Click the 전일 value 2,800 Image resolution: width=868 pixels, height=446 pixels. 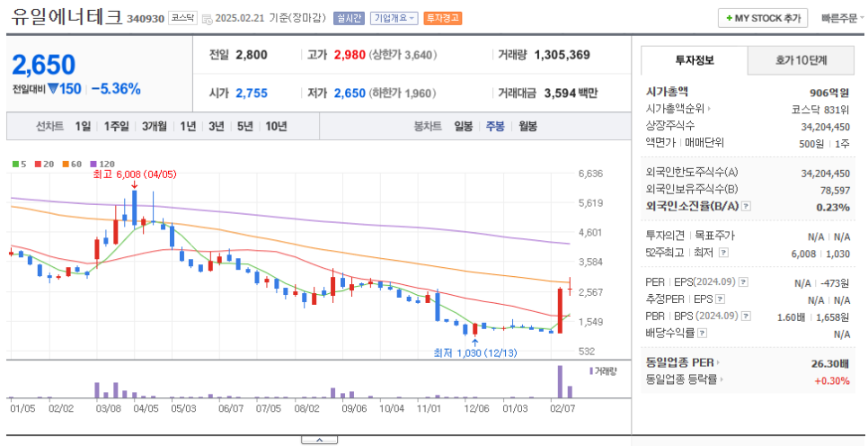tap(252, 55)
